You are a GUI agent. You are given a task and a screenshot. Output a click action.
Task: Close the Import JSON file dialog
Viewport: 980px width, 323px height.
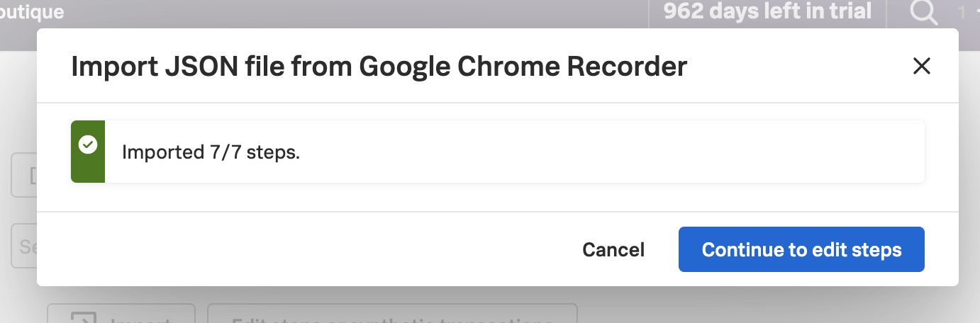point(921,67)
